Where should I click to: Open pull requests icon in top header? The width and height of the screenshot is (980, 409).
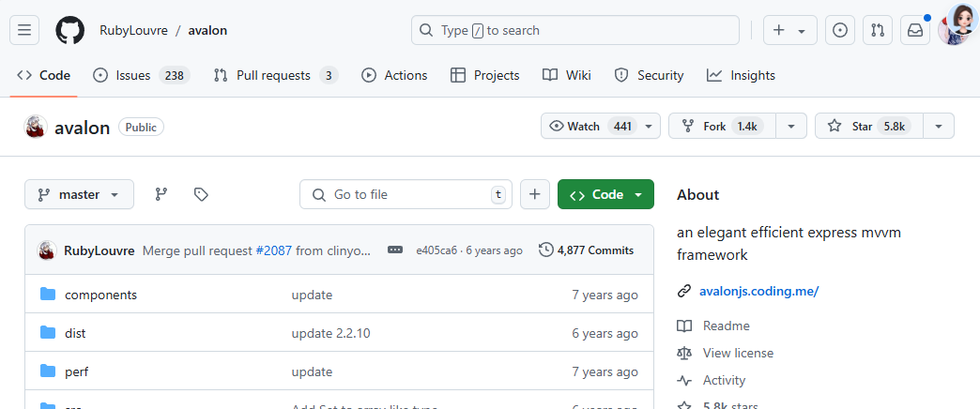click(x=878, y=30)
